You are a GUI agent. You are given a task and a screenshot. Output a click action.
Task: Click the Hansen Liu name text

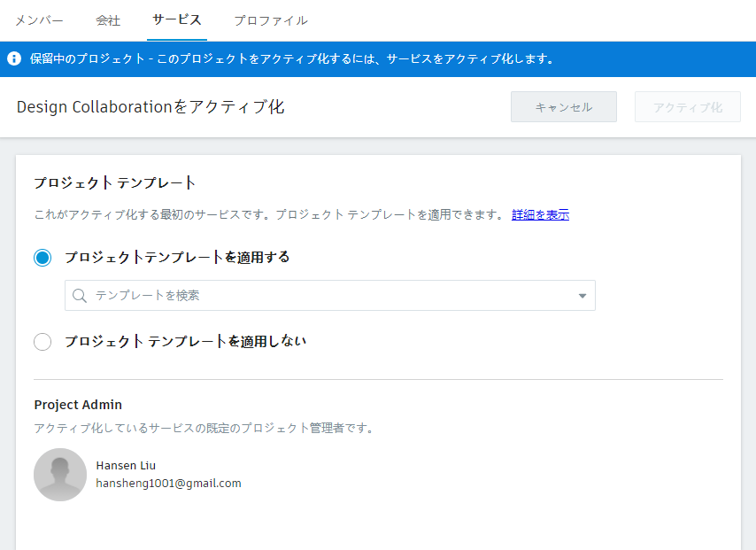click(x=126, y=465)
